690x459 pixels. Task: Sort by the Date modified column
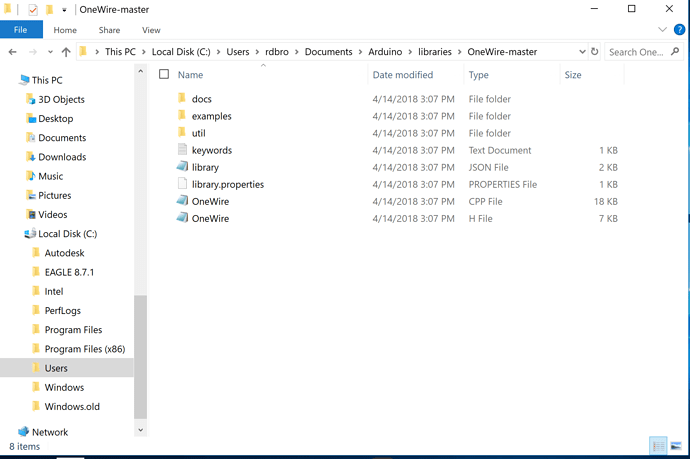[403, 75]
